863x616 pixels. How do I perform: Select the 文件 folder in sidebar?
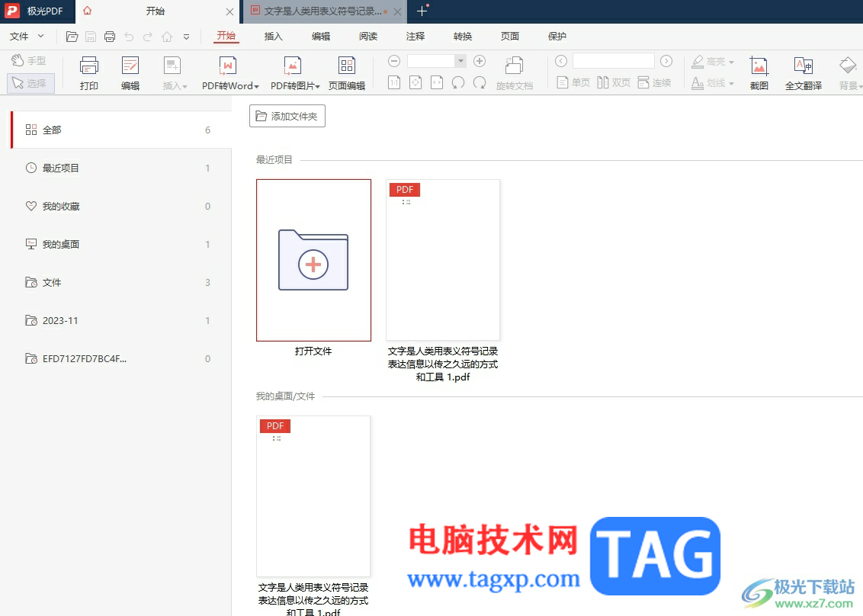121,282
